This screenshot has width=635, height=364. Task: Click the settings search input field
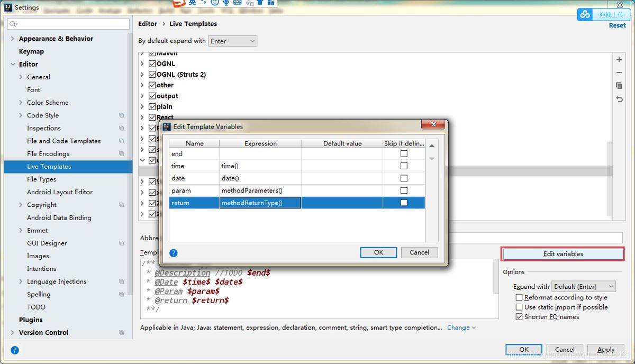69,24
